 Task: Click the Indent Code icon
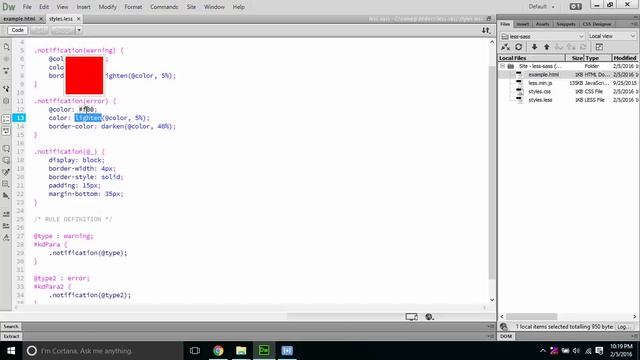click(6, 214)
